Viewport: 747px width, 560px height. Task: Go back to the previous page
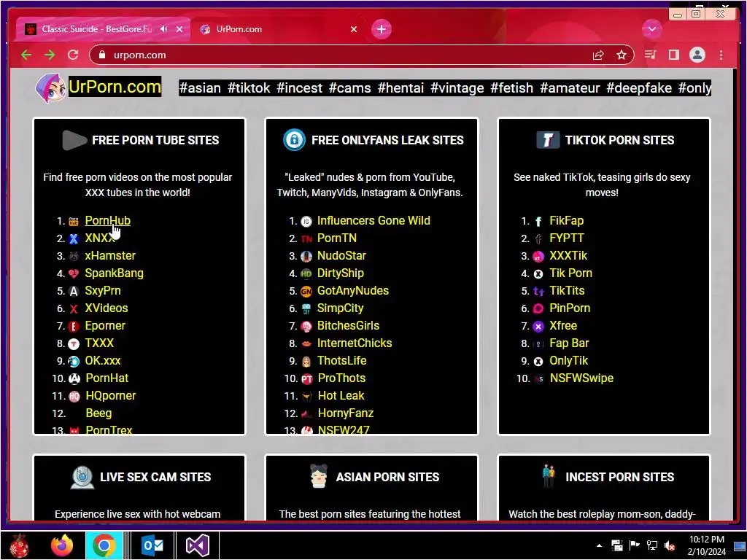coord(26,55)
